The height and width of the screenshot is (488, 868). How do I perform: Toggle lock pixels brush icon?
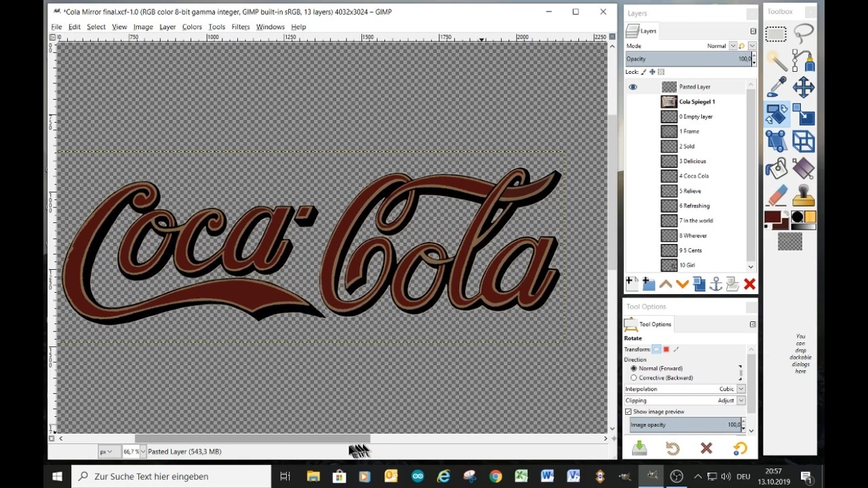tap(644, 72)
